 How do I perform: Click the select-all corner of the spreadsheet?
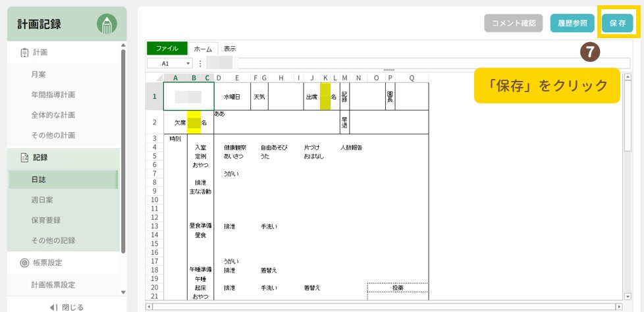(x=154, y=78)
